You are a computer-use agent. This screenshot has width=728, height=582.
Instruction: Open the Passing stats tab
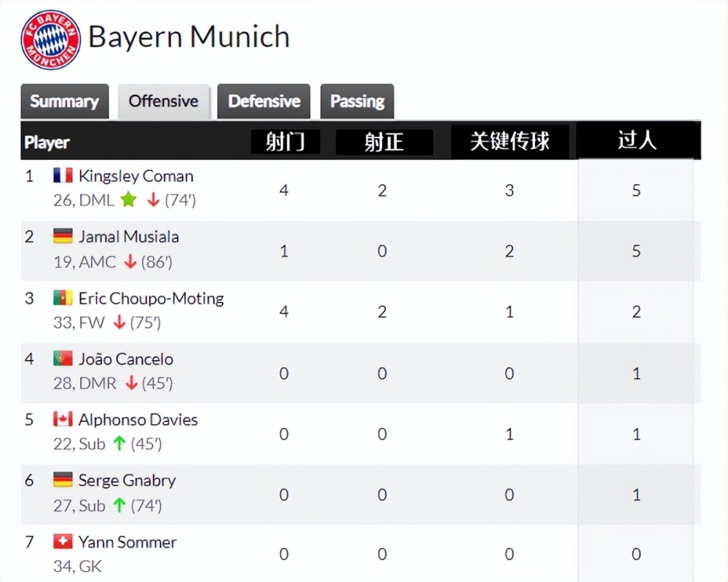coord(357,101)
